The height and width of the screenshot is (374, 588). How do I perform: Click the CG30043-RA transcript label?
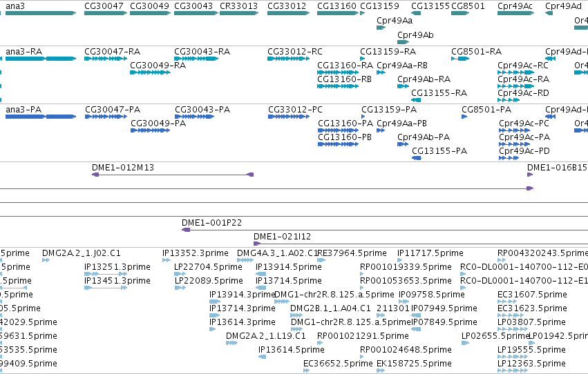(202, 51)
